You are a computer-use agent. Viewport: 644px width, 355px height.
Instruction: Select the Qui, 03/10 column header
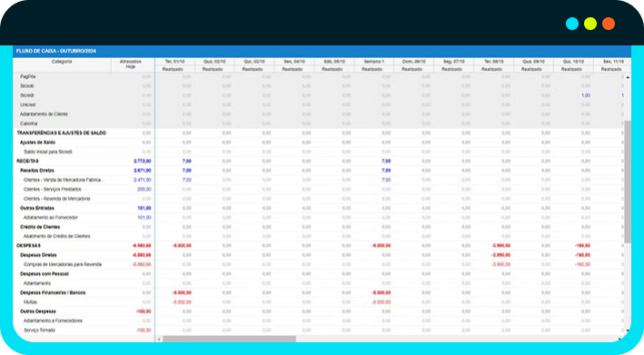[254, 62]
